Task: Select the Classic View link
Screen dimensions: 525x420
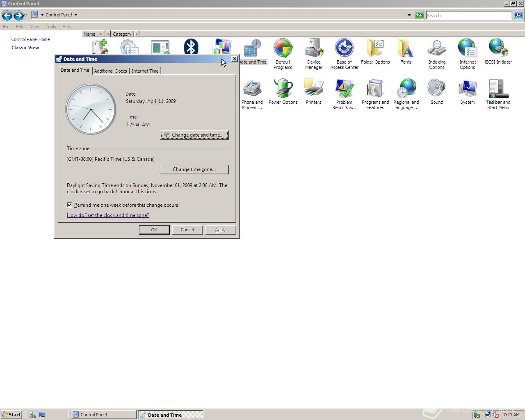Action: pyautogui.click(x=25, y=48)
